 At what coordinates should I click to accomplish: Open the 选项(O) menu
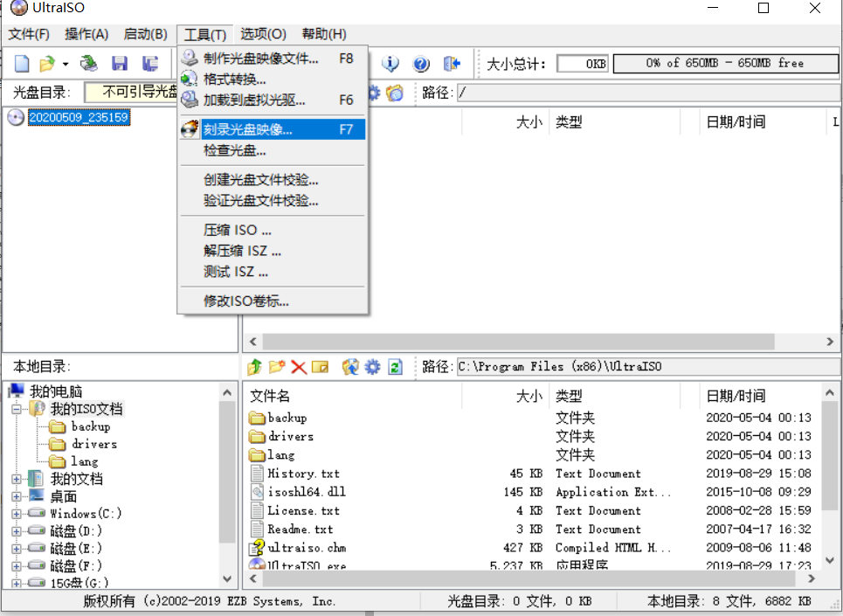click(x=263, y=34)
